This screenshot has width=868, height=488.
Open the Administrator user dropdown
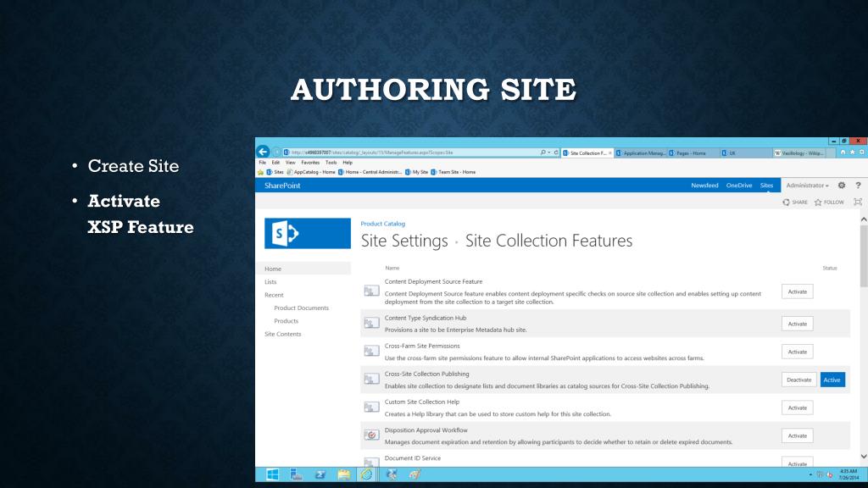pos(807,186)
